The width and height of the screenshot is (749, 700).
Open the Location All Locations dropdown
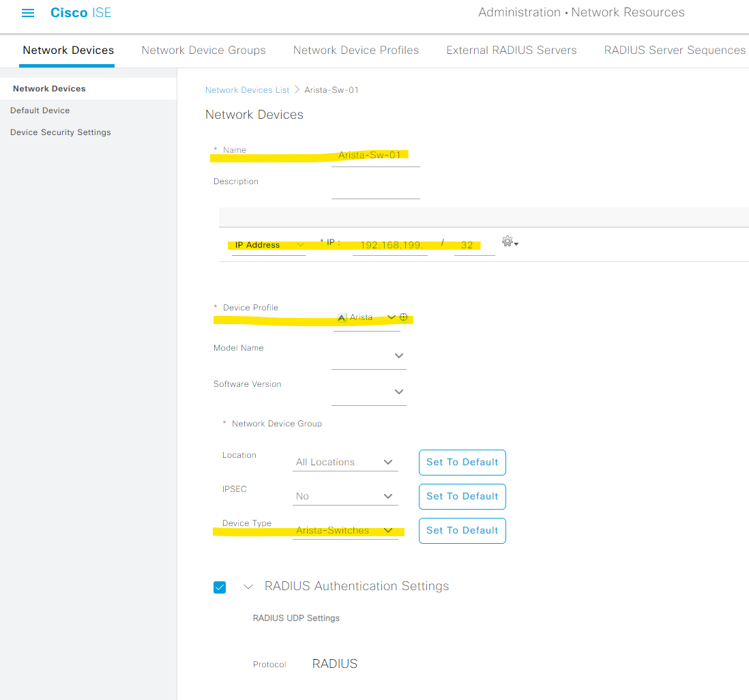345,463
